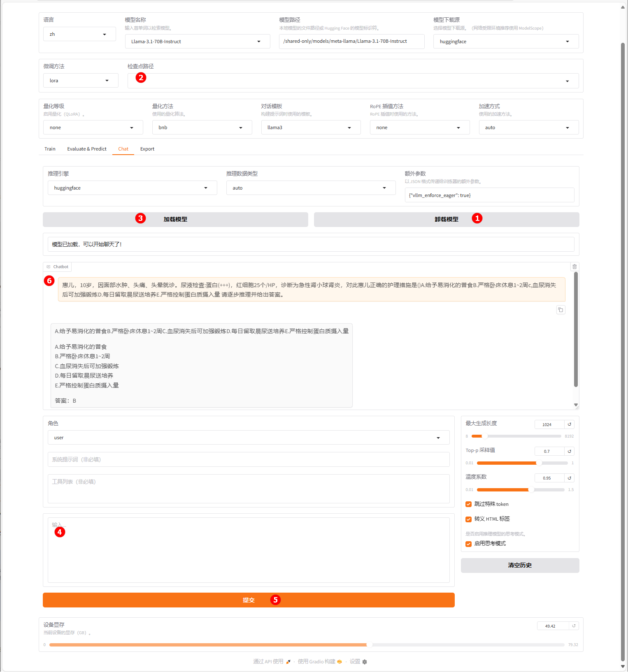Adjust the 温度系数 slider
This screenshot has width=628, height=672.
tap(531, 490)
